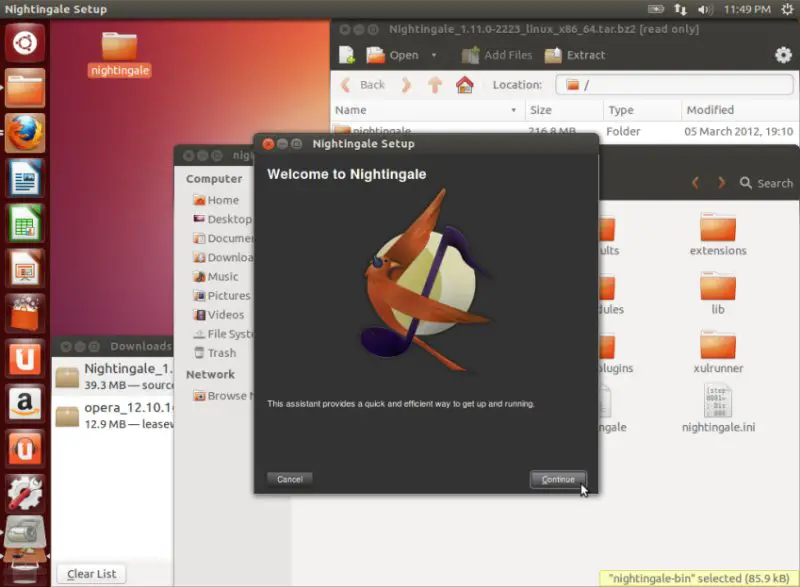Sort archive list by Size column

563,110
